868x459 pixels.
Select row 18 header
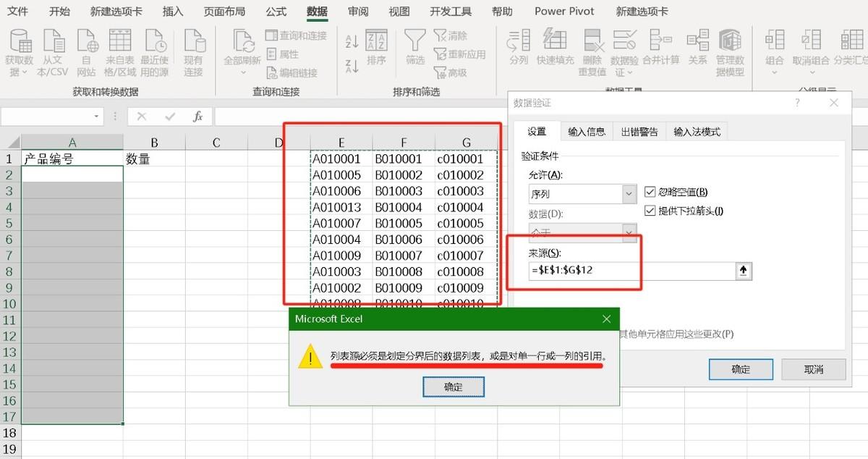pos(10,432)
